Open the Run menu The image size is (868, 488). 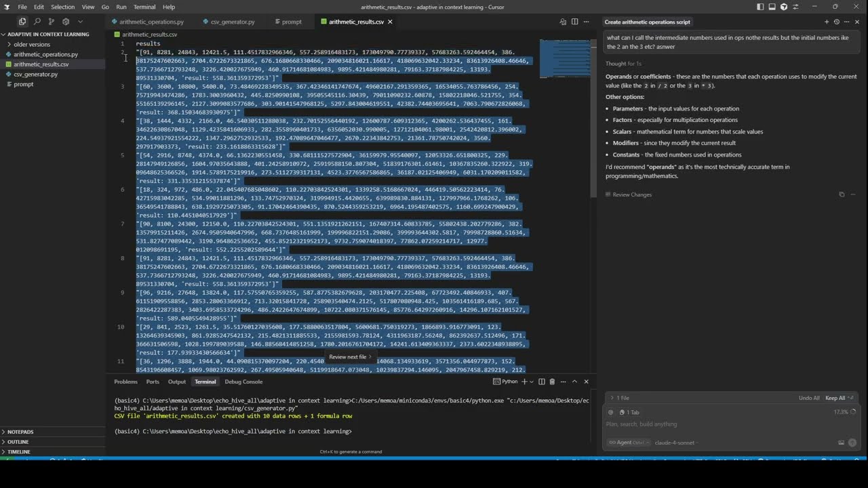[x=121, y=7]
